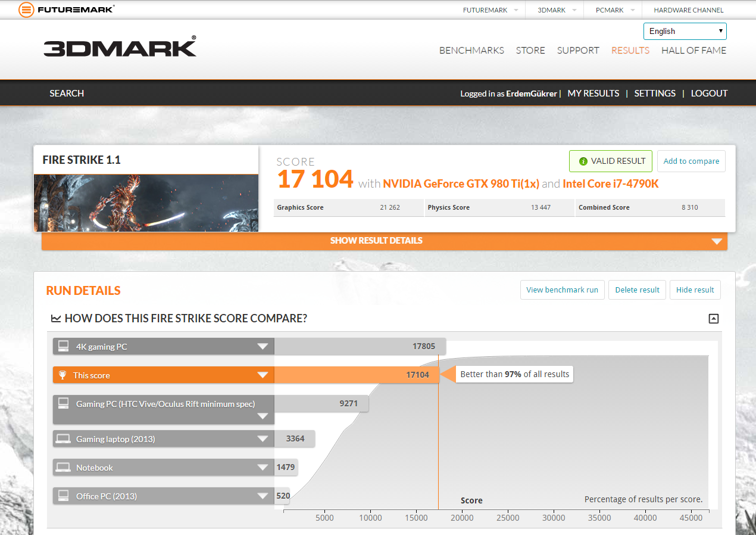Open the Hall of Fame page
Viewport: 756px width, 535px height.
click(693, 51)
